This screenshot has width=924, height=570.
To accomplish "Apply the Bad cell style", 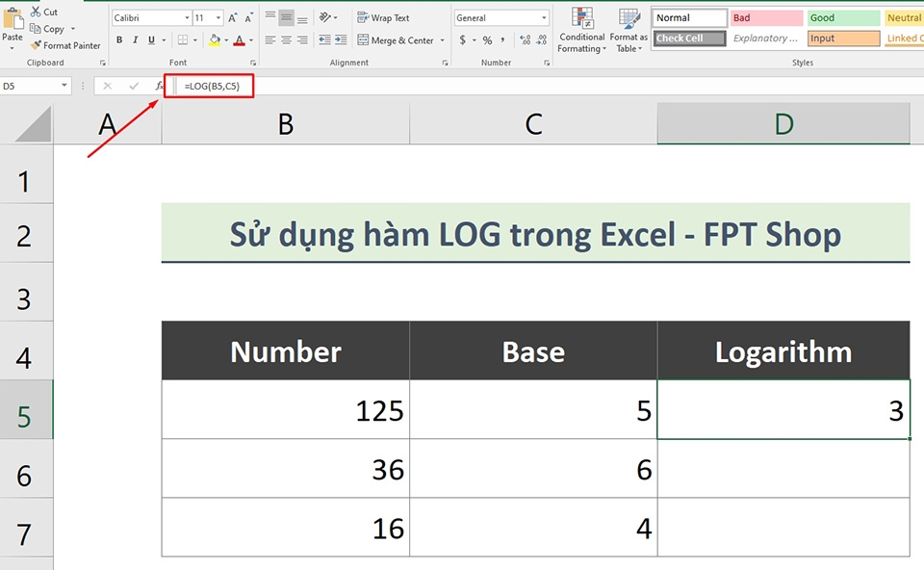I will [x=767, y=17].
